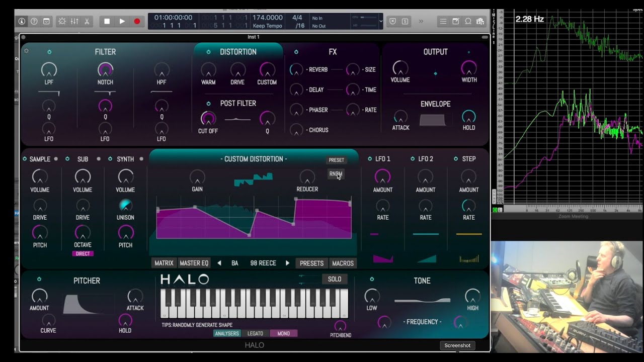644x362 pixels.
Task: Open the Keep Tempo mode menu
Action: (268, 26)
